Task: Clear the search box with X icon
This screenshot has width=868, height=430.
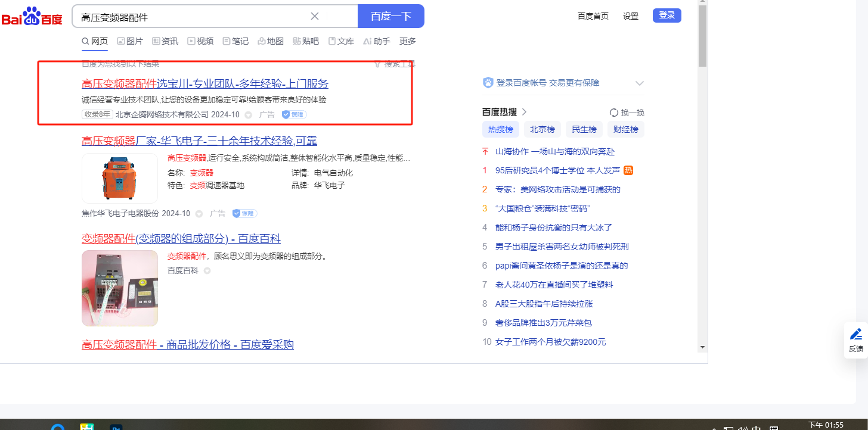Action: (315, 16)
